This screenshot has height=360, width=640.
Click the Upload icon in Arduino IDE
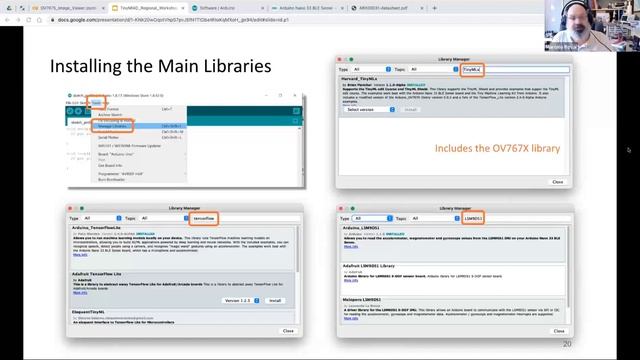coord(78,111)
